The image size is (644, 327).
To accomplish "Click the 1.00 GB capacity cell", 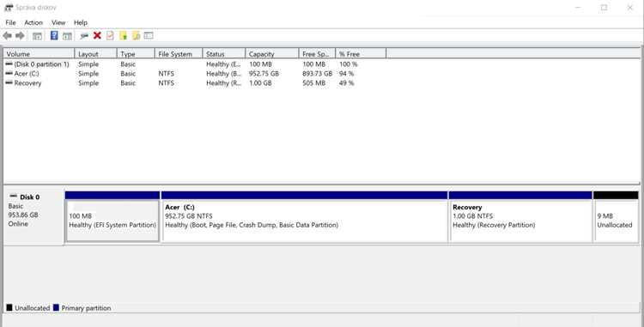I will coord(260,83).
